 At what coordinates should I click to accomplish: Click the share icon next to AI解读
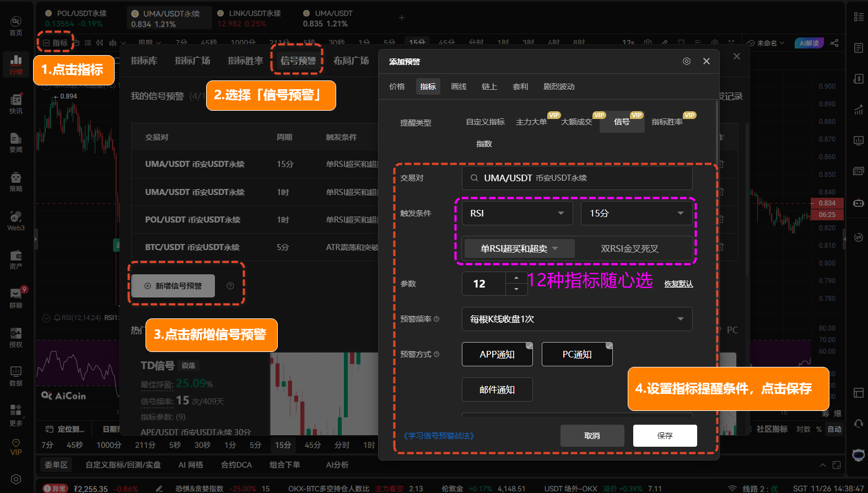(834, 43)
